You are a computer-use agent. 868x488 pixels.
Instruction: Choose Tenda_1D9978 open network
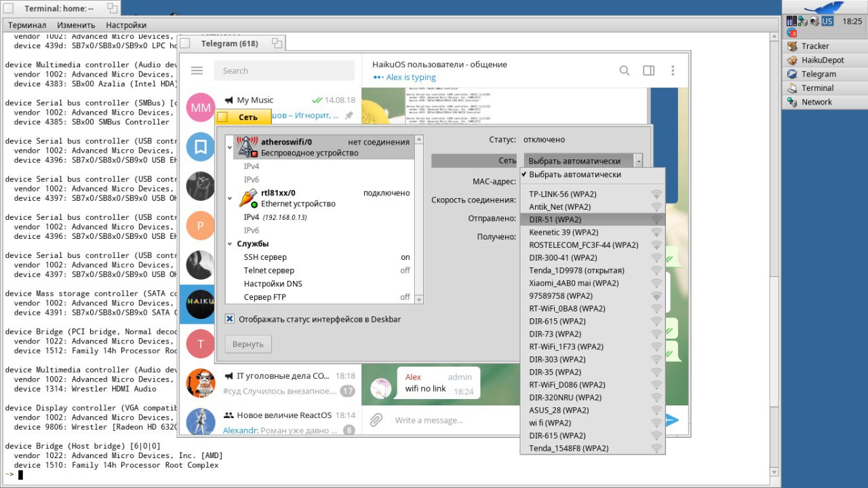point(593,270)
